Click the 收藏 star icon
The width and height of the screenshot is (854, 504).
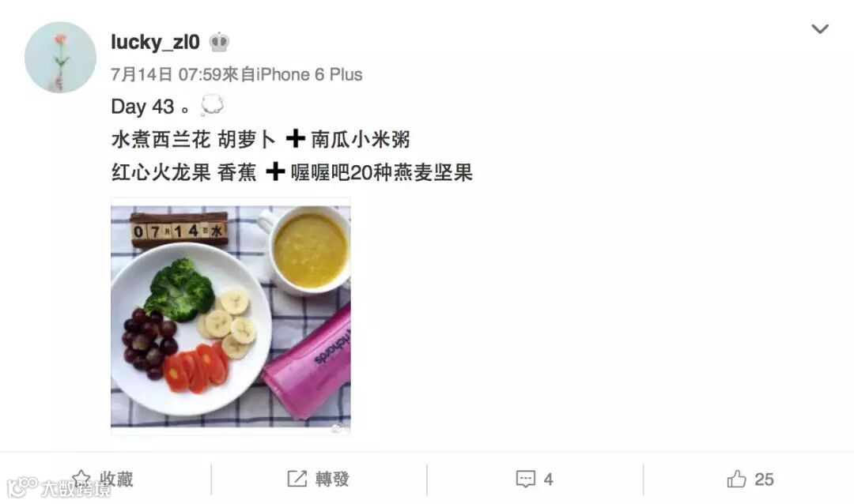(x=81, y=479)
